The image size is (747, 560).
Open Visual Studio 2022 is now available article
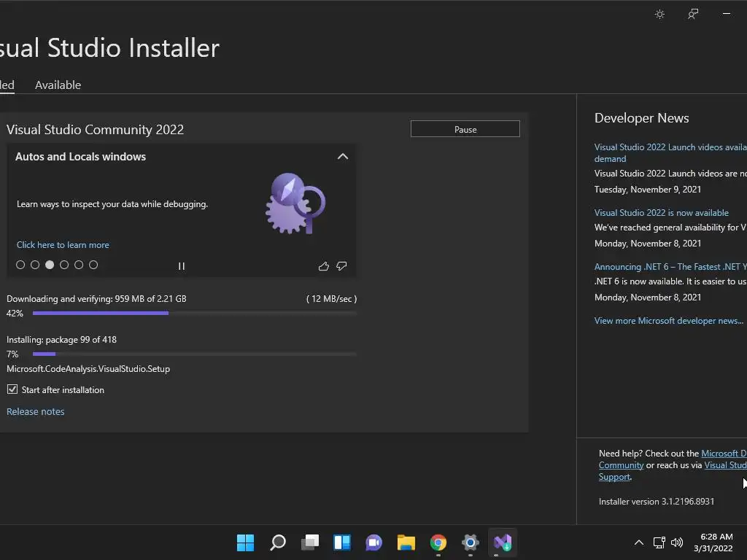click(x=661, y=213)
